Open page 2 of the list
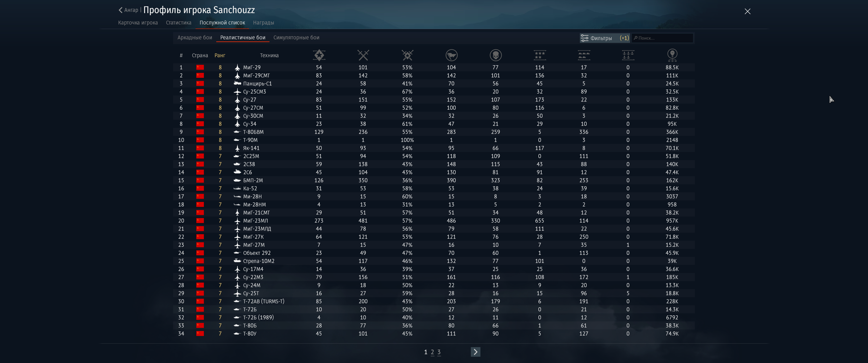 (x=432, y=352)
